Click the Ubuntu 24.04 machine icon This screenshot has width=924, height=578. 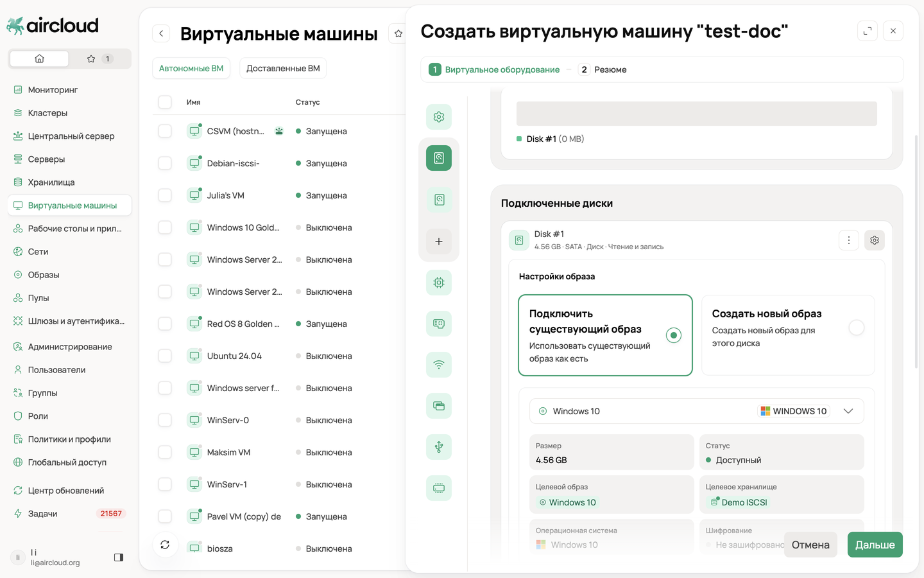pos(194,356)
